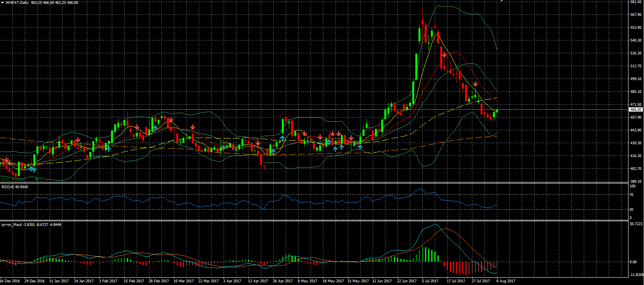Click the 402.70 price axis label
644x285 pixels.
point(636,169)
